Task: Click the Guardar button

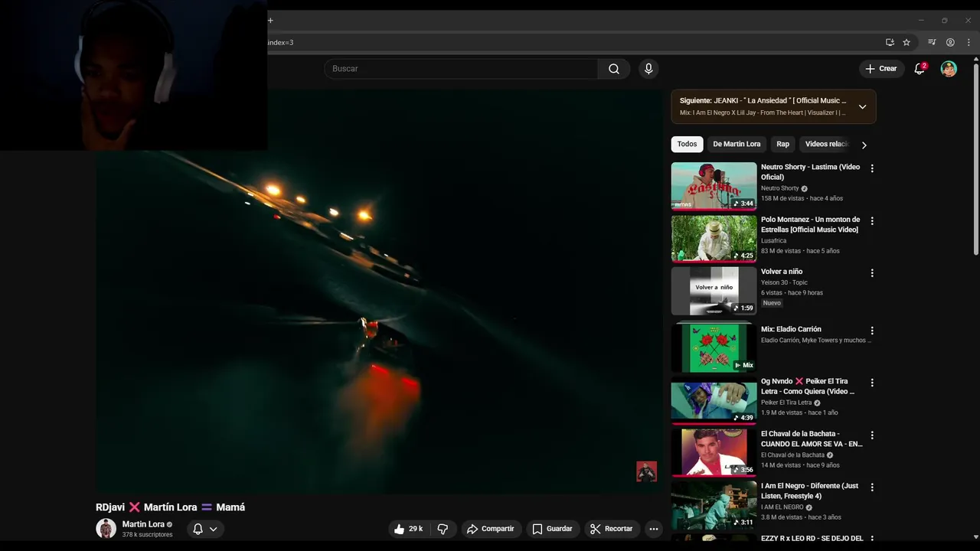Action: [x=552, y=529]
